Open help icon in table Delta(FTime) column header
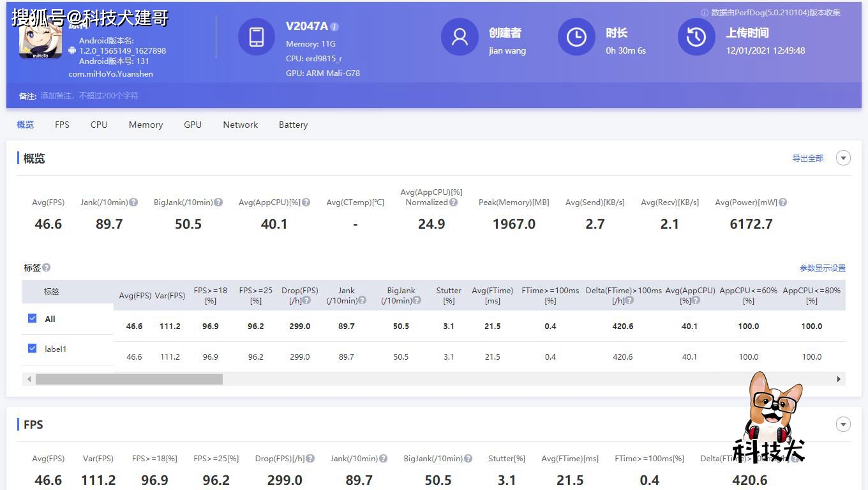Viewport: 868px width, 490px height. pyautogui.click(x=629, y=300)
